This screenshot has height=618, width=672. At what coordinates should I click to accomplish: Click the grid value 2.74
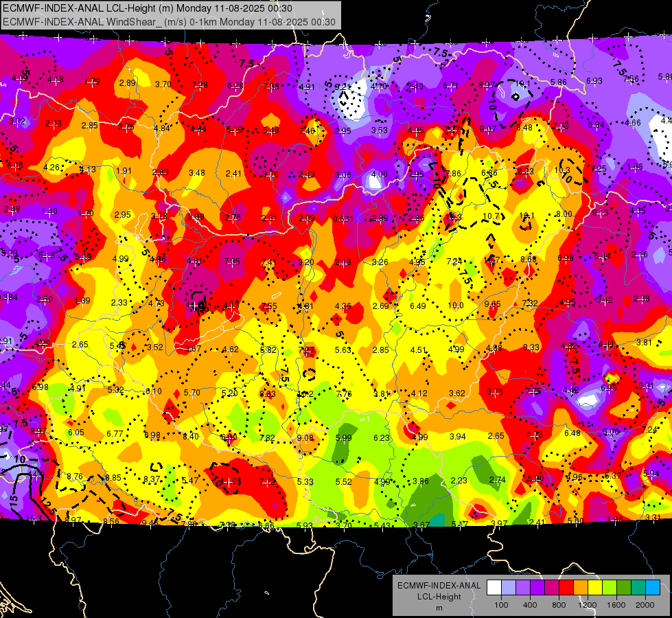click(x=497, y=480)
